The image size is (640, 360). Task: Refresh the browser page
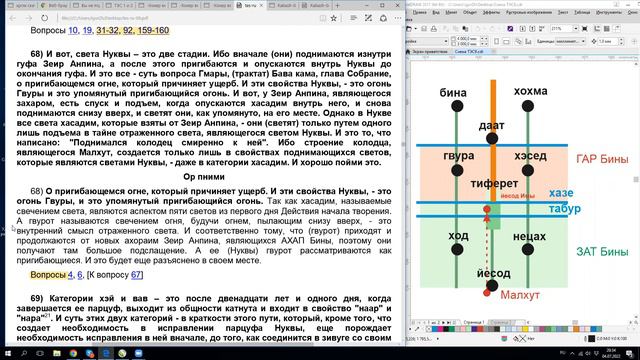pos(44,18)
